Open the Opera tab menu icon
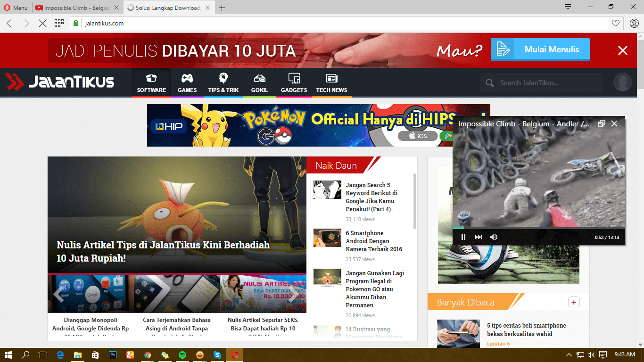 (568, 7)
